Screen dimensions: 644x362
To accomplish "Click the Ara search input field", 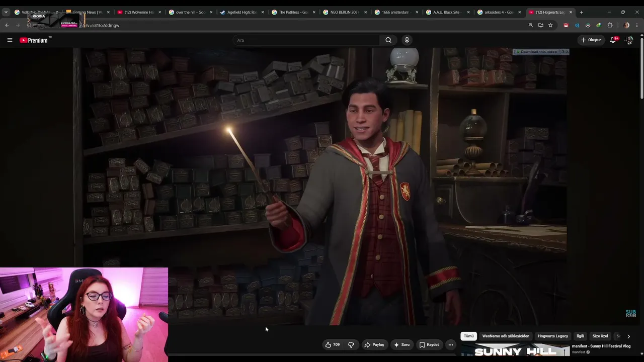I will tap(306, 40).
